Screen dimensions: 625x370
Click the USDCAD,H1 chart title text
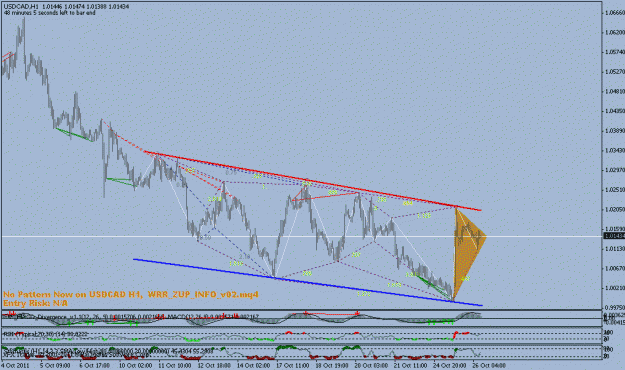(21, 7)
